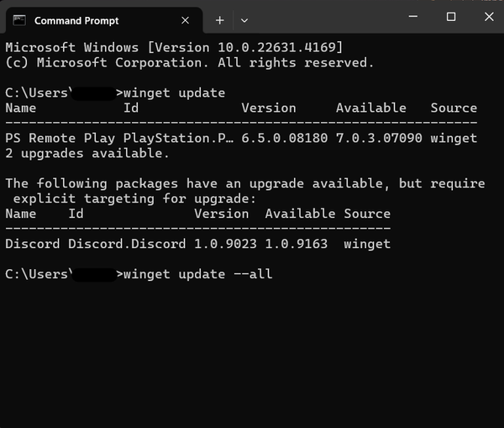Expand the new tab profile dropdown chevron
The image size is (504, 428).
pyautogui.click(x=244, y=20)
